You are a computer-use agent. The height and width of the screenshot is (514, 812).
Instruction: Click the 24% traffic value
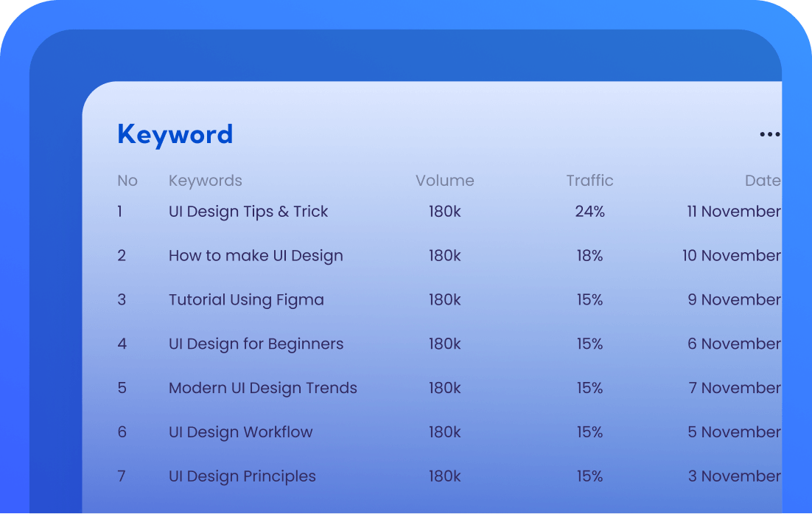pos(589,212)
